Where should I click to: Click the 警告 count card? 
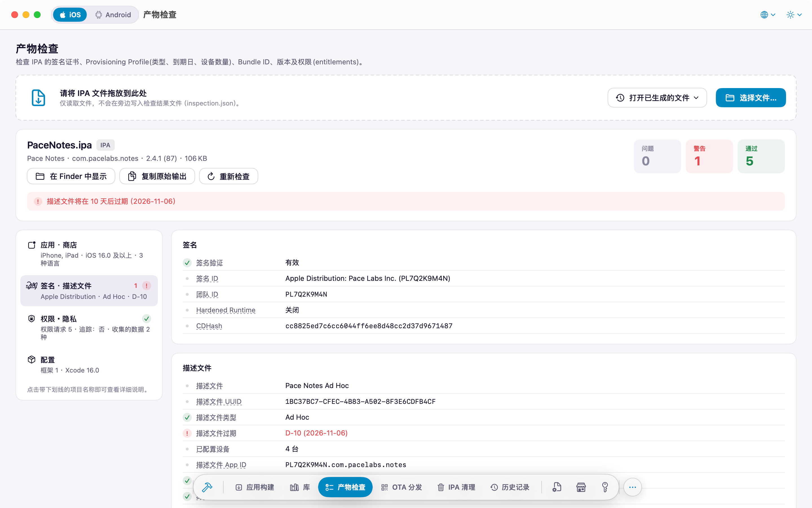click(x=709, y=156)
